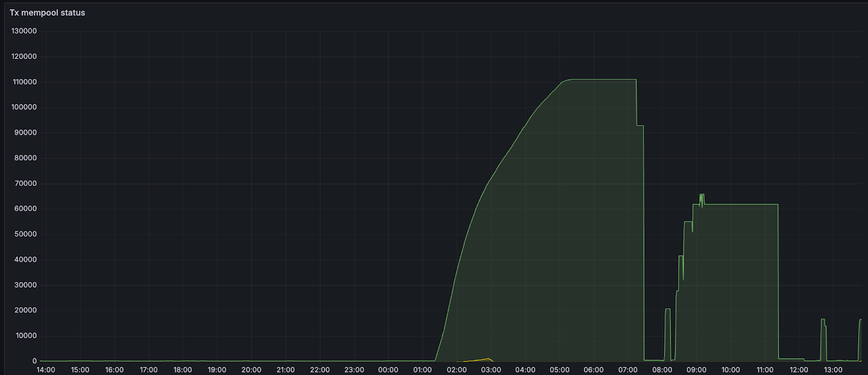Click the 30000 y-axis label
The width and height of the screenshot is (868, 375).
pyautogui.click(x=26, y=285)
